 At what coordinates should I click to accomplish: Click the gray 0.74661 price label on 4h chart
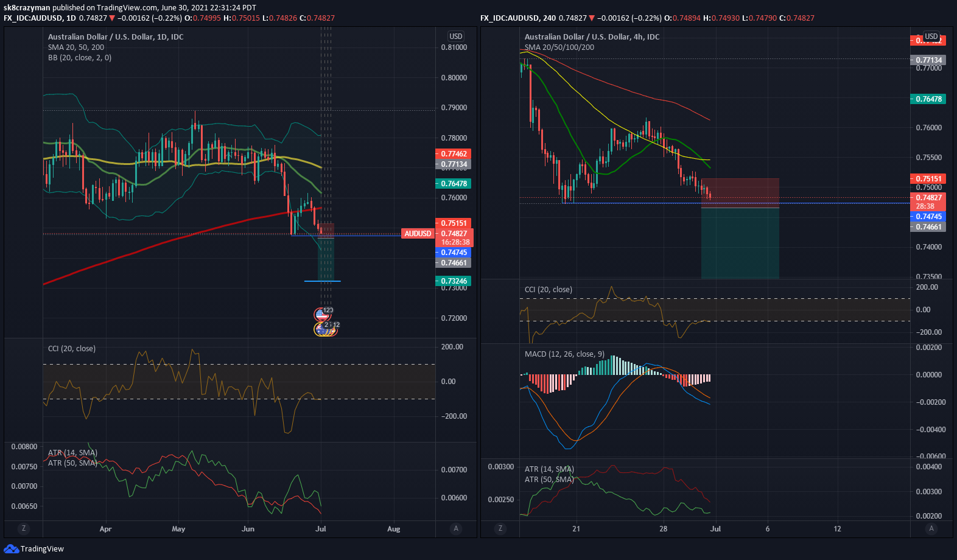pos(928,226)
